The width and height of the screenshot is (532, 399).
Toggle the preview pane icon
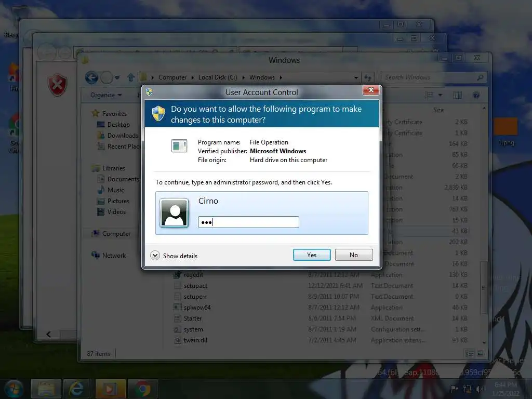click(x=457, y=95)
